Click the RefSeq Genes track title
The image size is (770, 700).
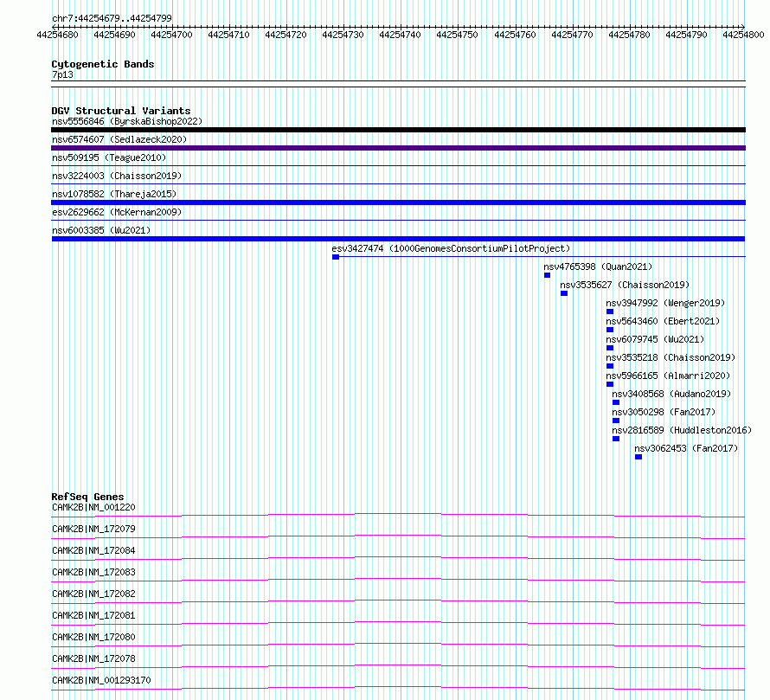[87, 498]
